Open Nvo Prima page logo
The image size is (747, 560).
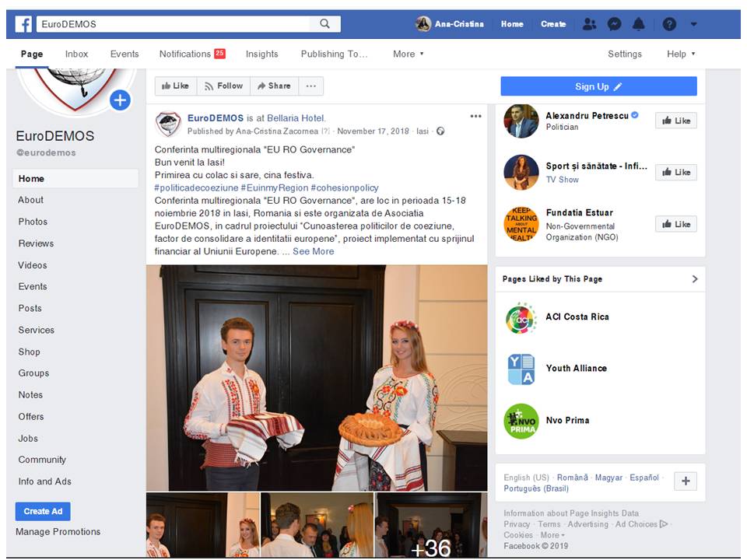[x=521, y=422]
